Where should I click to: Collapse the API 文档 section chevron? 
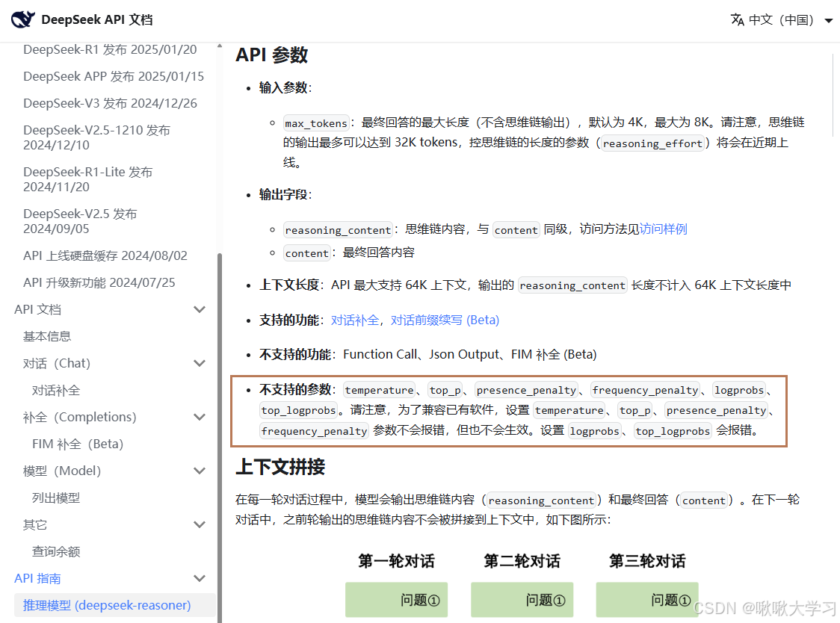click(x=200, y=309)
